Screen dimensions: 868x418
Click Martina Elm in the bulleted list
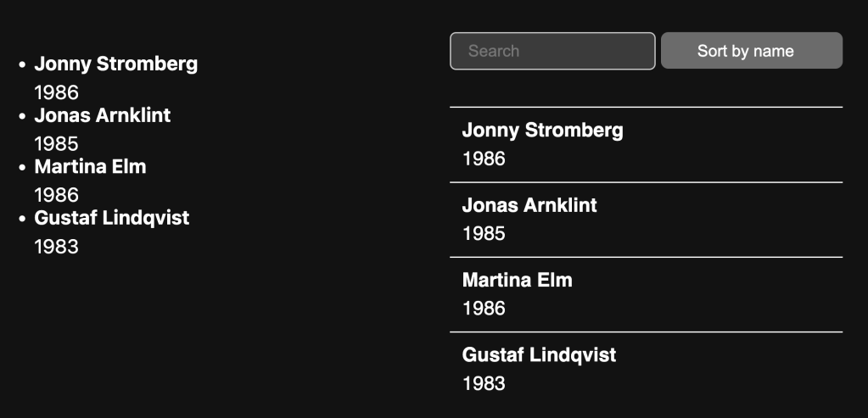(x=90, y=167)
